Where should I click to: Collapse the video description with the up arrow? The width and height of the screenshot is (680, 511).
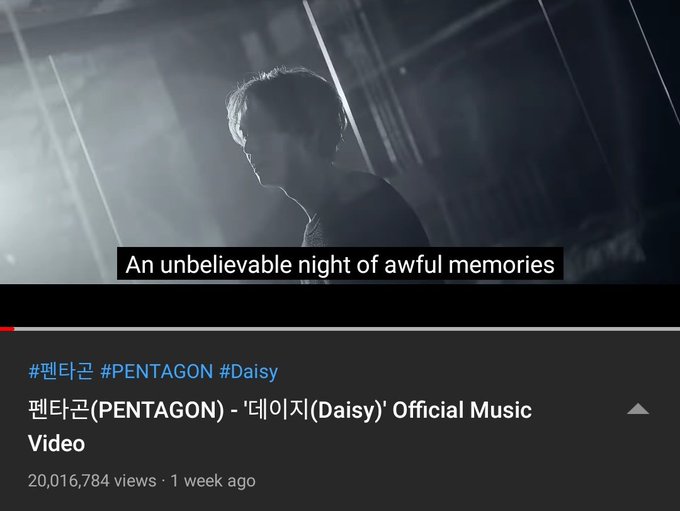pyautogui.click(x=638, y=409)
